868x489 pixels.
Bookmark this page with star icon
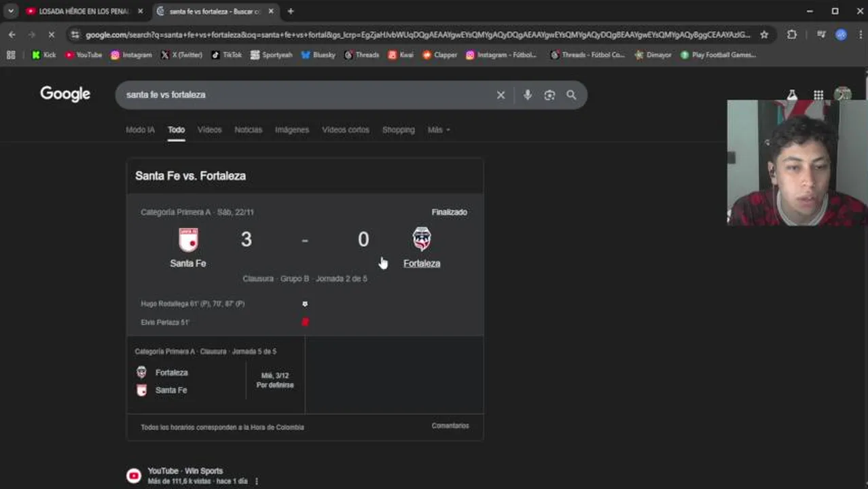(x=764, y=35)
